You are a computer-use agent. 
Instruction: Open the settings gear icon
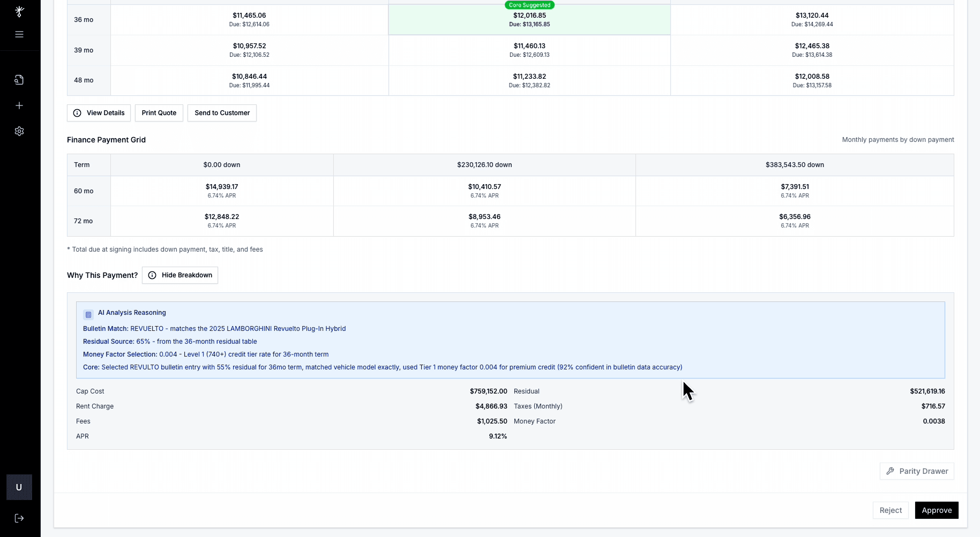[19, 131]
